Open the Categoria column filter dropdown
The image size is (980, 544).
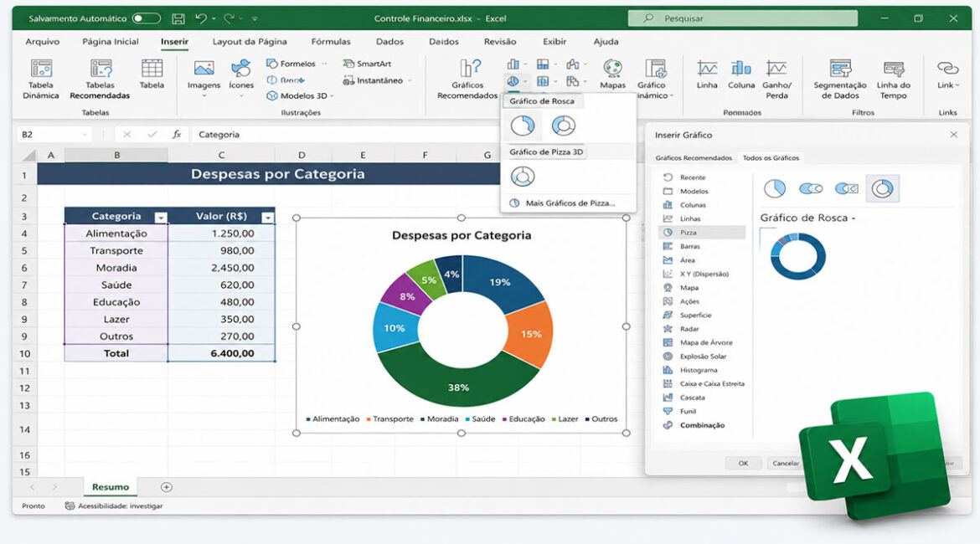click(161, 218)
